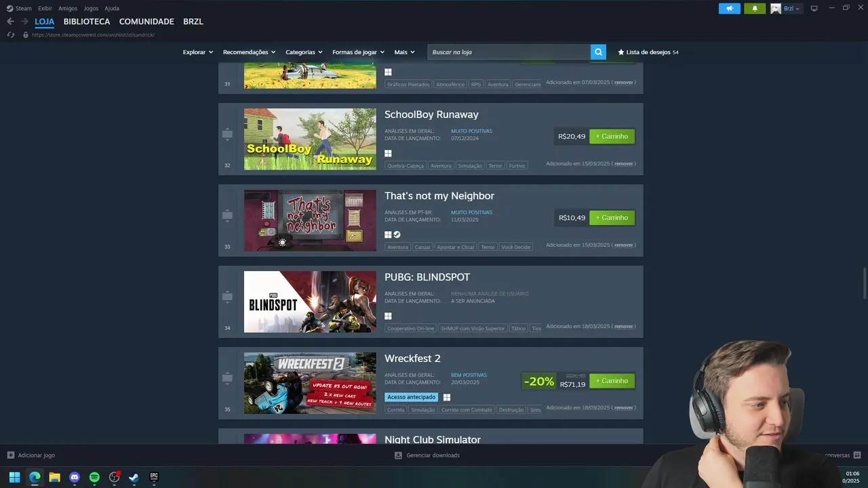Open OBS Studio from the taskbar
This screenshot has height=488, width=868.
tap(115, 477)
